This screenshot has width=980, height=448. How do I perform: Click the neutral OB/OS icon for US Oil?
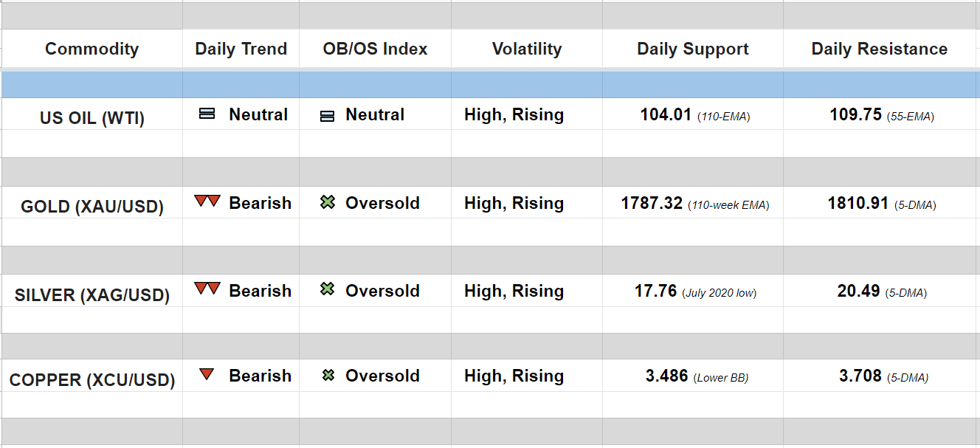[x=328, y=116]
